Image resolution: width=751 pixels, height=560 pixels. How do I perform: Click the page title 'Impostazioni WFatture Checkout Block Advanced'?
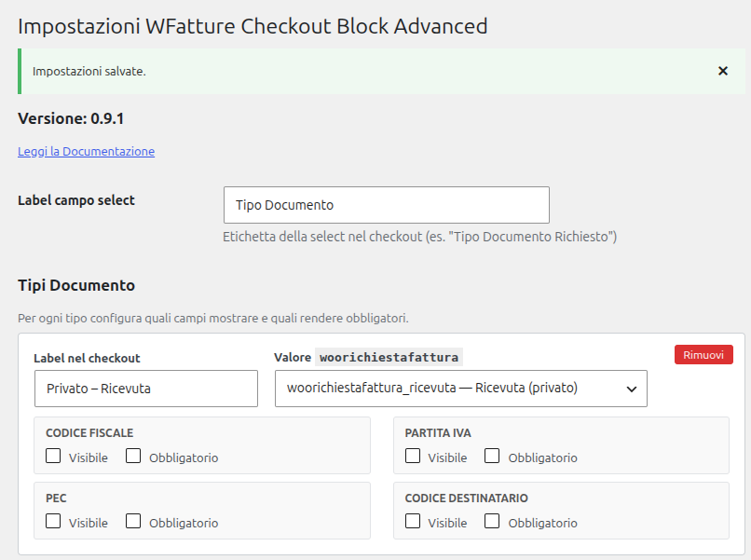253,26
